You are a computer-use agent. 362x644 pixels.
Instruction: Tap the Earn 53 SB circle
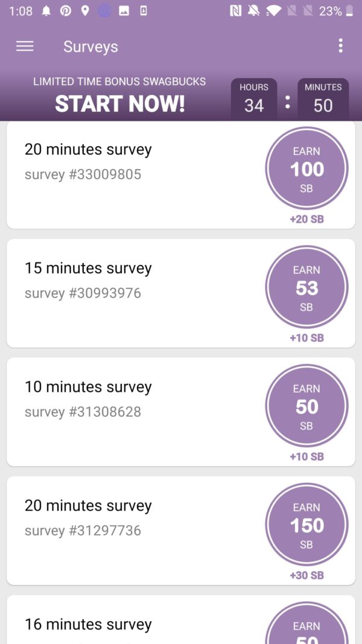tap(306, 287)
